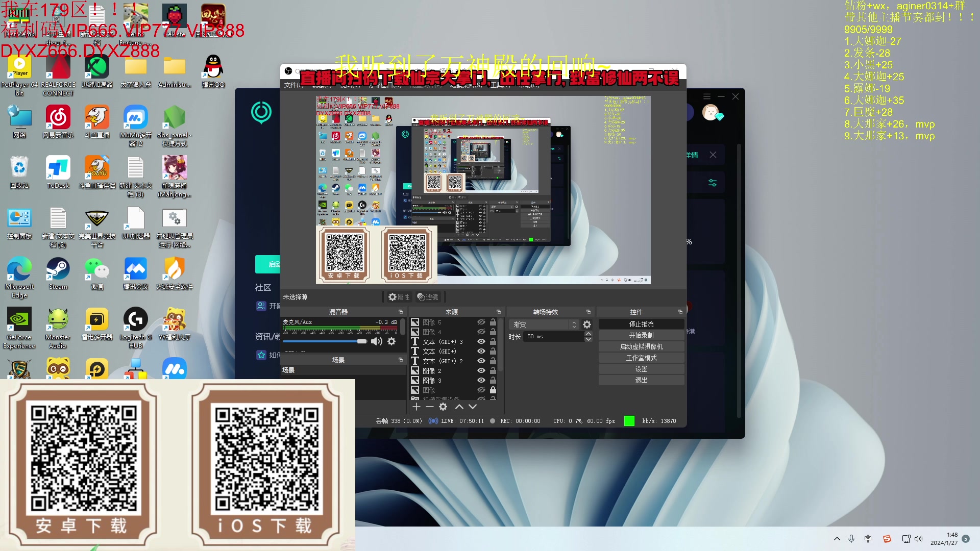Viewport: 980px width, 551px height.
Task: Open Microsoft Edge desktop shortcut
Action: pos(19,278)
